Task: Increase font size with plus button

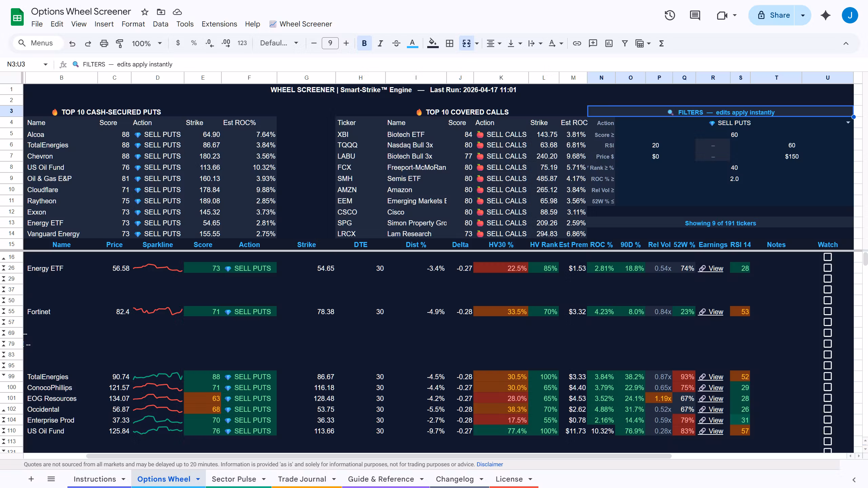Action: pos(346,43)
